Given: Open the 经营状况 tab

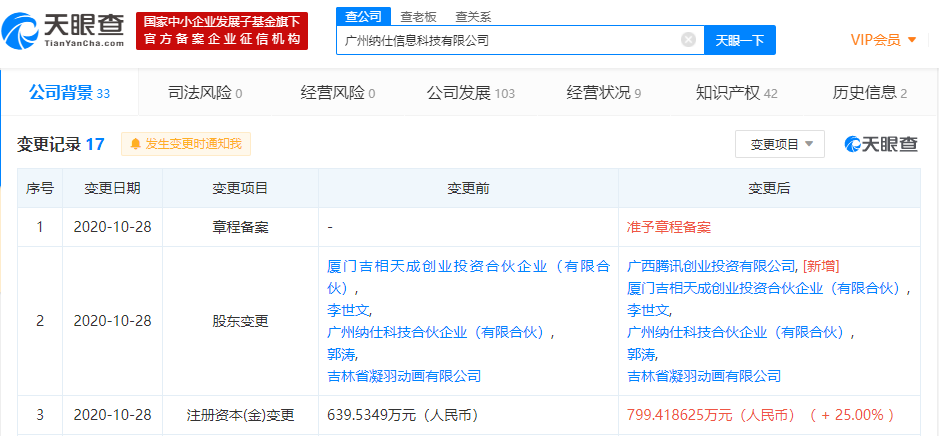Looking at the screenshot, I should pos(604,93).
